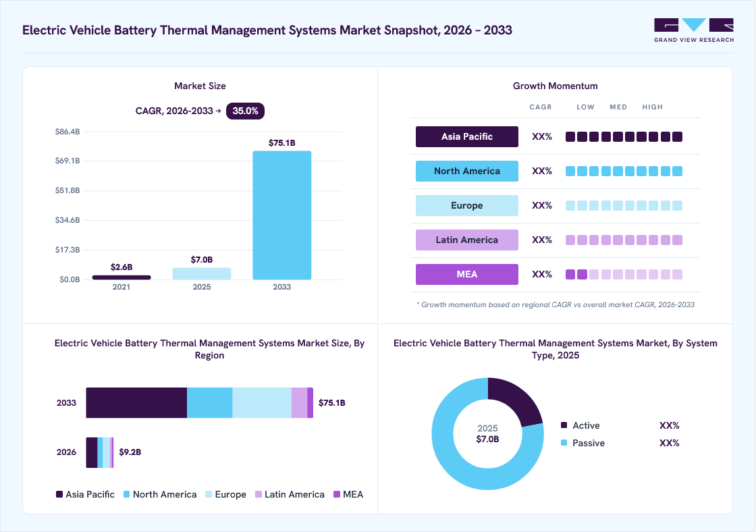Click the HIGH column header

pyautogui.click(x=652, y=107)
